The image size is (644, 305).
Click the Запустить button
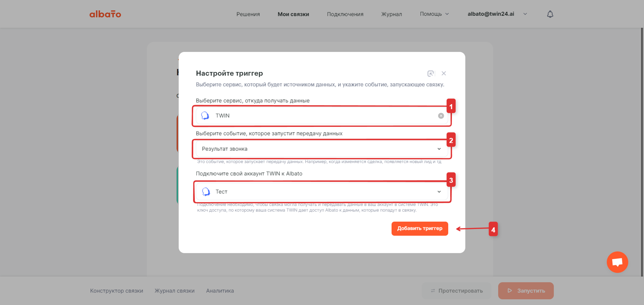(x=526, y=291)
